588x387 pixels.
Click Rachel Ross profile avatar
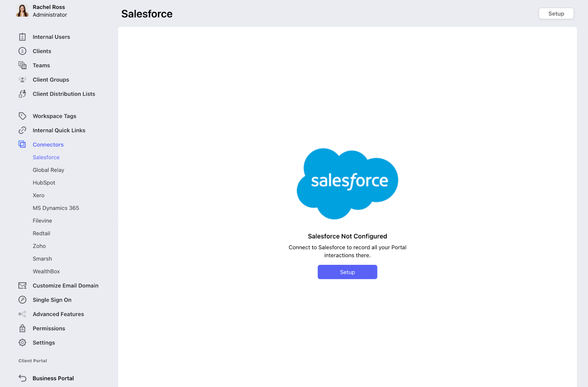(x=22, y=11)
